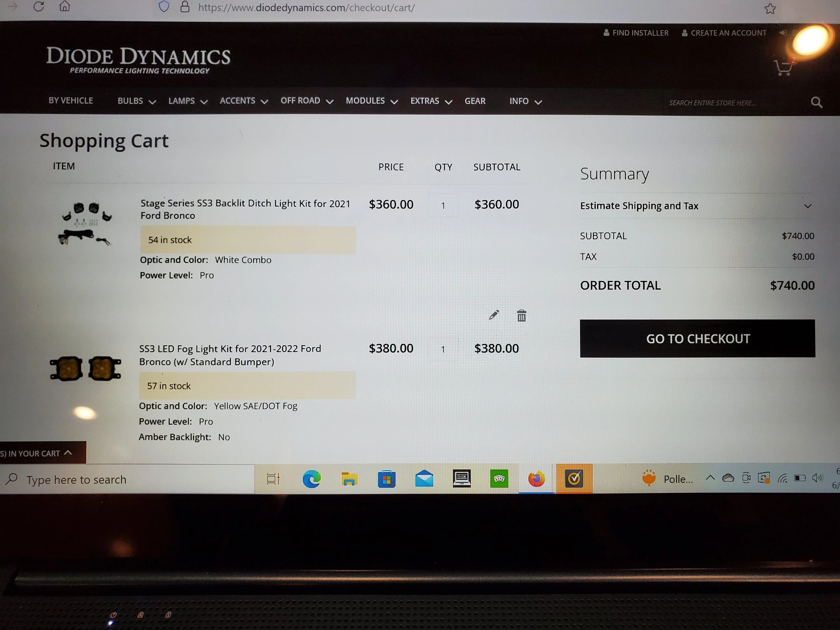This screenshot has width=840, height=630.
Task: Open the INFO dropdown menu
Action: tap(526, 101)
